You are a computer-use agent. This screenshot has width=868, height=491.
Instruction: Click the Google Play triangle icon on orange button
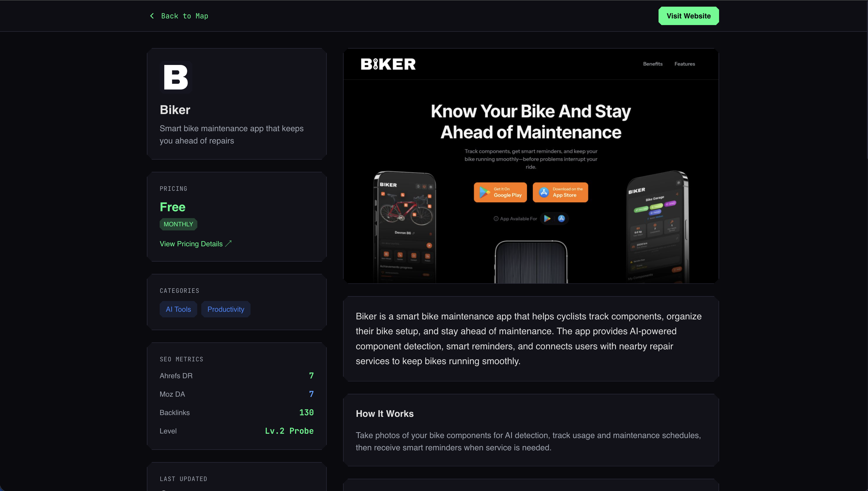pyautogui.click(x=485, y=192)
